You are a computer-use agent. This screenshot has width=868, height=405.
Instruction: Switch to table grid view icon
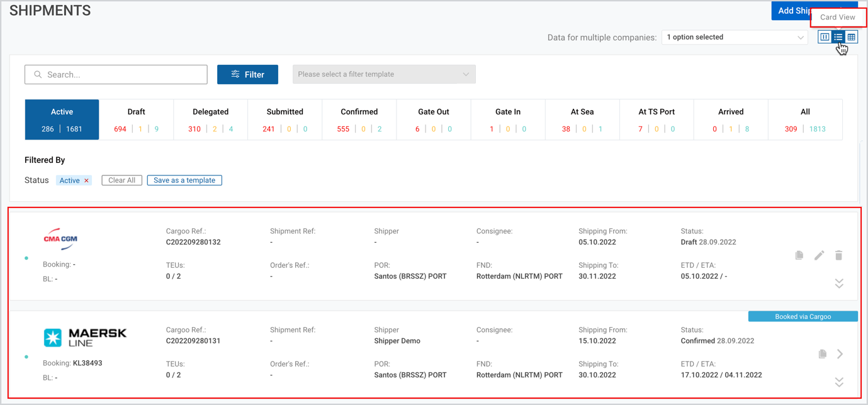pyautogui.click(x=851, y=37)
